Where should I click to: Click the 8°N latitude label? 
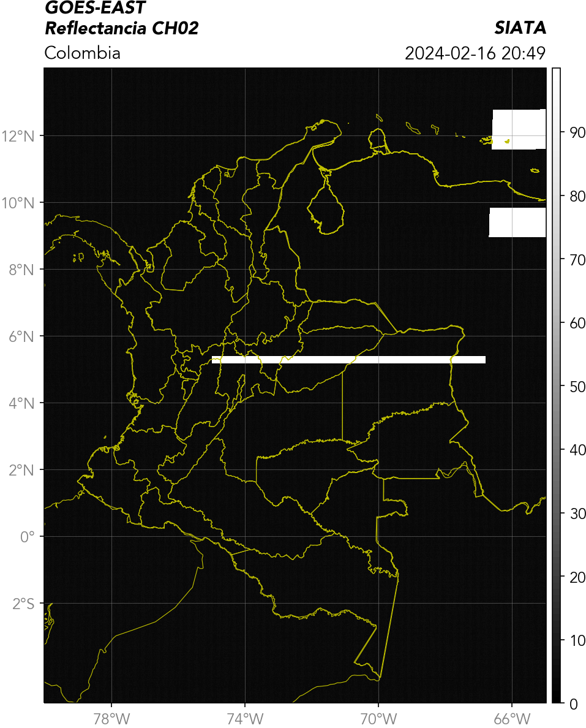tap(21, 270)
